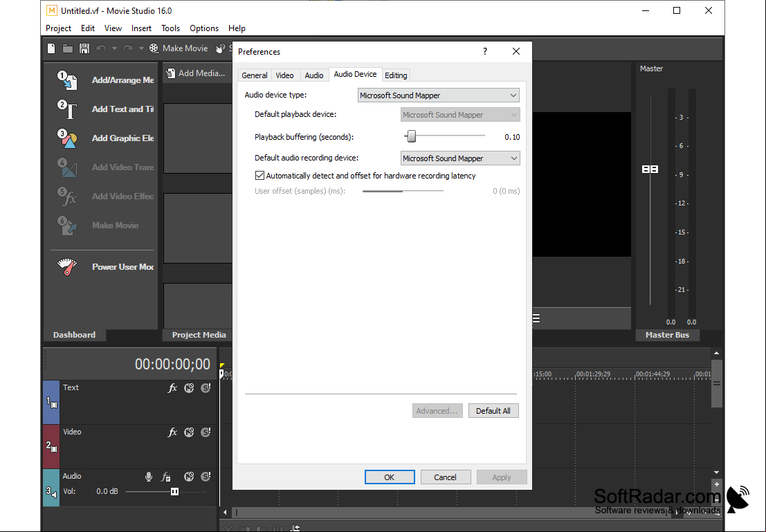Switch to Editing tab in Preferences
The width and height of the screenshot is (766, 532).
point(396,75)
